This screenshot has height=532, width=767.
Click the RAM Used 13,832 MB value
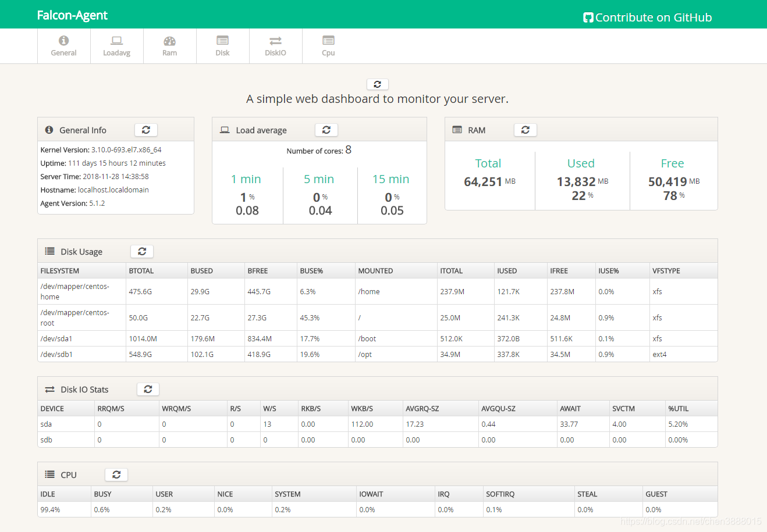click(x=583, y=181)
